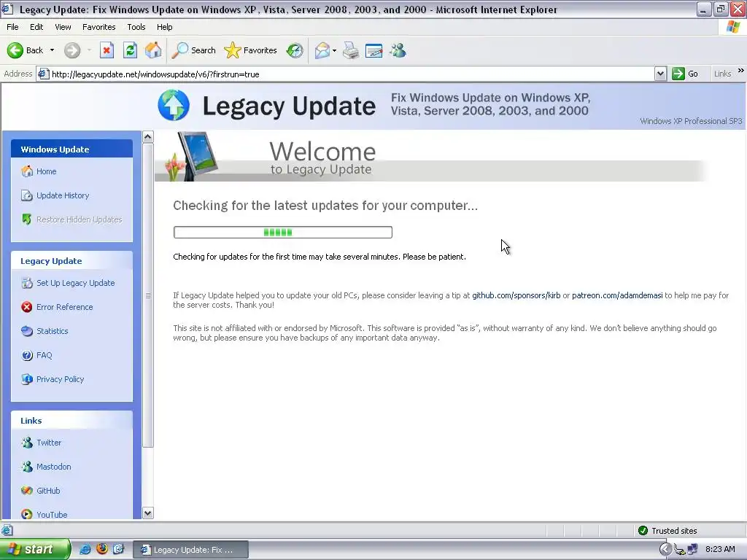Viewport: 747px width, 560px height.
Task: Open the Help menu
Action: pyautogui.click(x=165, y=27)
